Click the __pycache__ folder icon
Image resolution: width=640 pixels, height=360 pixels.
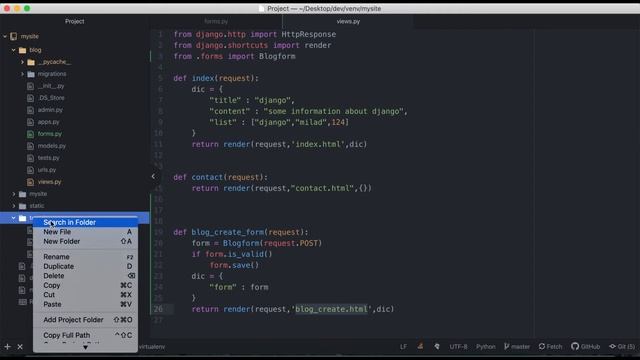coord(31,62)
